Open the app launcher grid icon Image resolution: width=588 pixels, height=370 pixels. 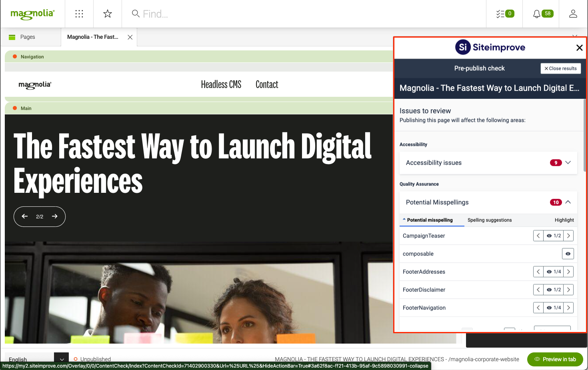coord(79,14)
